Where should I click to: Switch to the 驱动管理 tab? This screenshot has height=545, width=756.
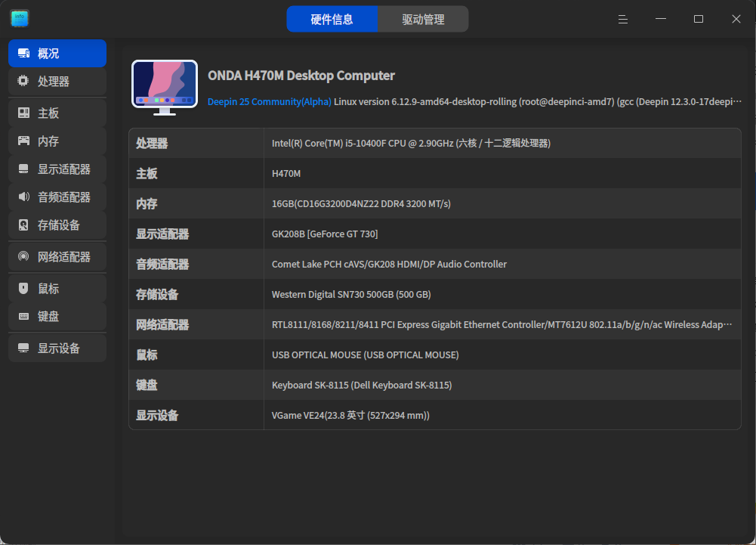(x=423, y=20)
